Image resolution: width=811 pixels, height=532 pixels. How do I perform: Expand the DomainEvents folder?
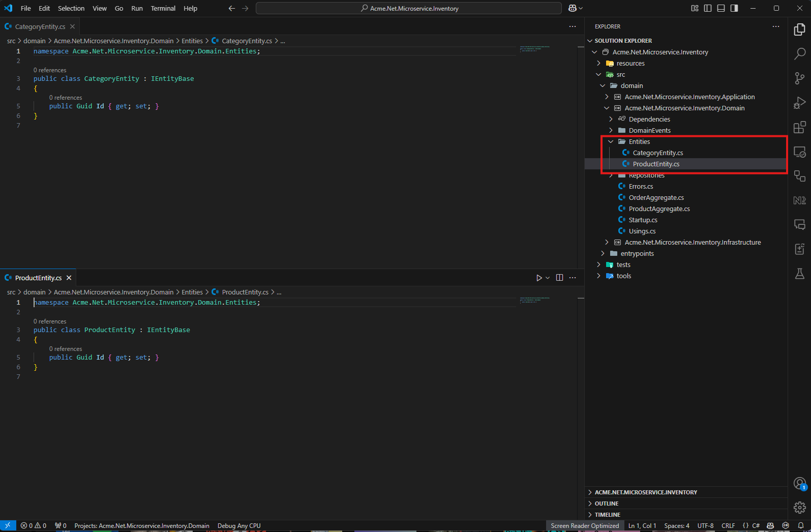tap(611, 131)
